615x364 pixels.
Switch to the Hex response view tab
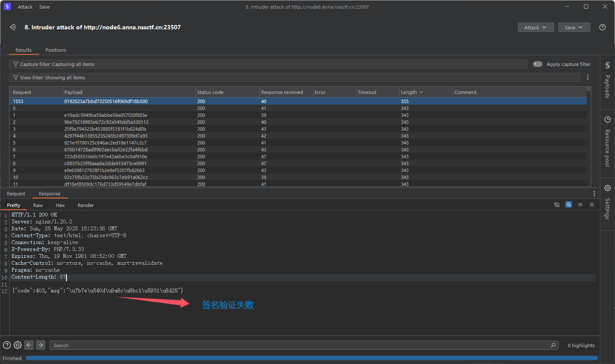60,205
